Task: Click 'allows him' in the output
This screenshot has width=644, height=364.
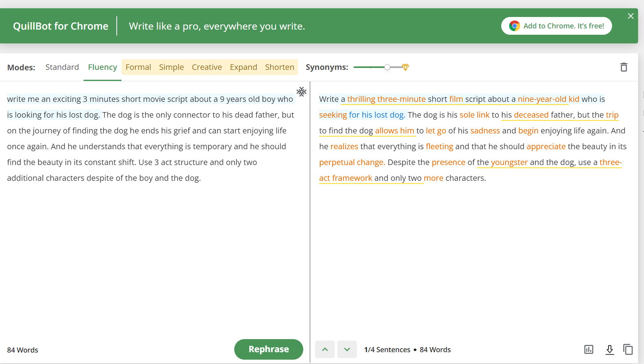Action: click(394, 131)
